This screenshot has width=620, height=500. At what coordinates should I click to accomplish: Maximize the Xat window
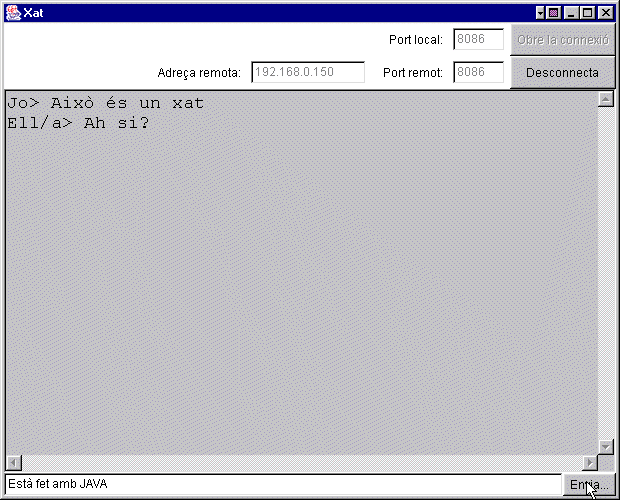coord(588,13)
